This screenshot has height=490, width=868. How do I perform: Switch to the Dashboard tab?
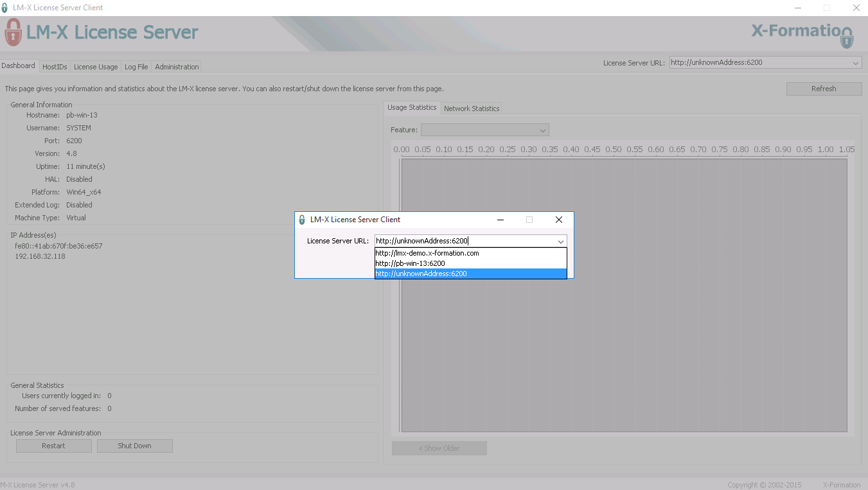19,66
